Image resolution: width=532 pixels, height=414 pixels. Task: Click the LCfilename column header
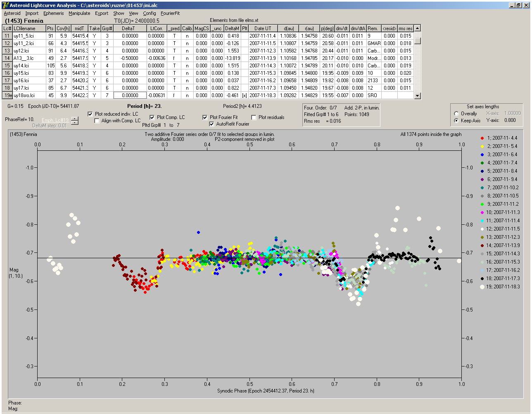29,29
